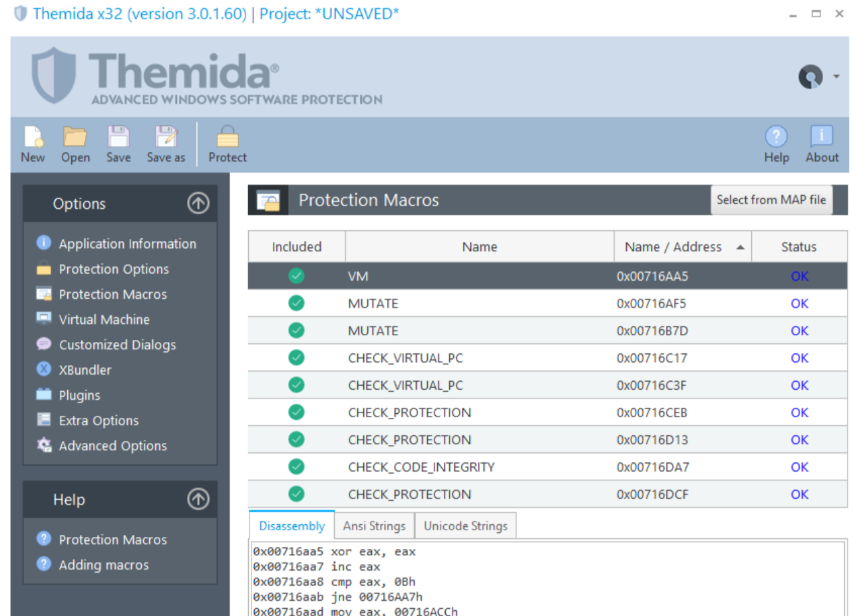Switch to the Disassembly tab

tap(292, 526)
